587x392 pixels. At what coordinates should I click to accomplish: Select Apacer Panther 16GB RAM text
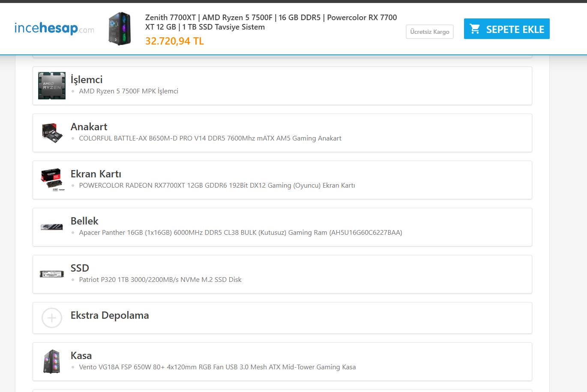pyautogui.click(x=241, y=233)
